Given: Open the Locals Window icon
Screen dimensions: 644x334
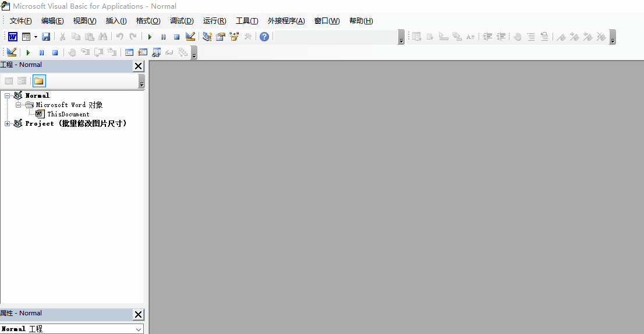Looking at the screenshot, I should [129, 52].
